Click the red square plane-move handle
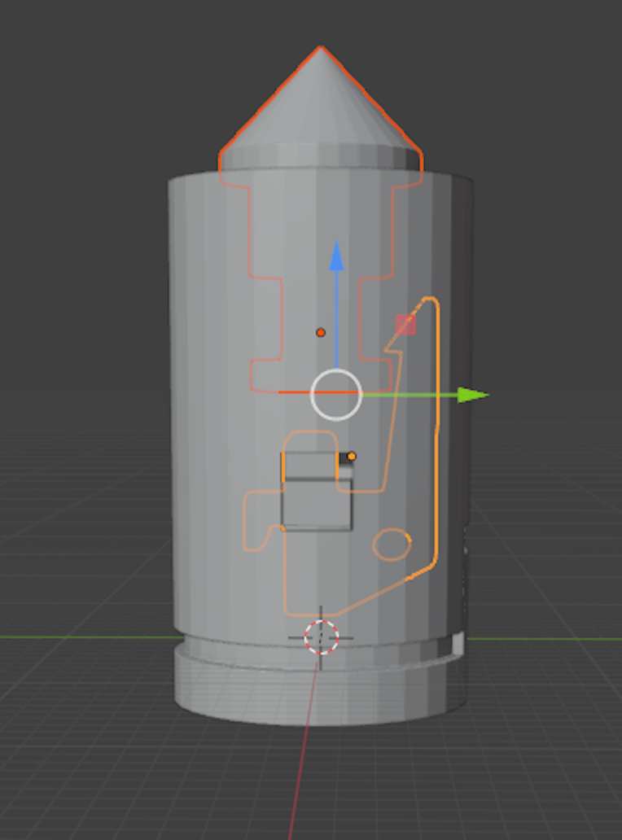Image resolution: width=622 pixels, height=840 pixels. (405, 325)
